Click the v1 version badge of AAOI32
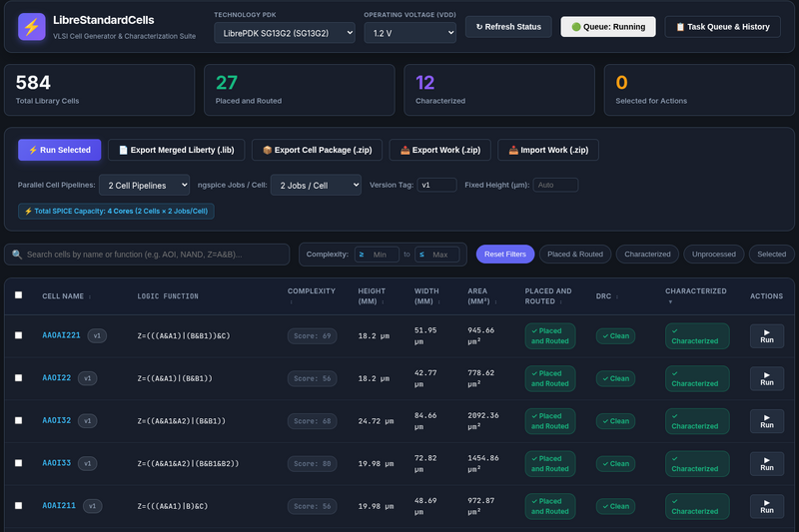Screen dimensions: 799x532 pyautogui.click(x=87, y=421)
